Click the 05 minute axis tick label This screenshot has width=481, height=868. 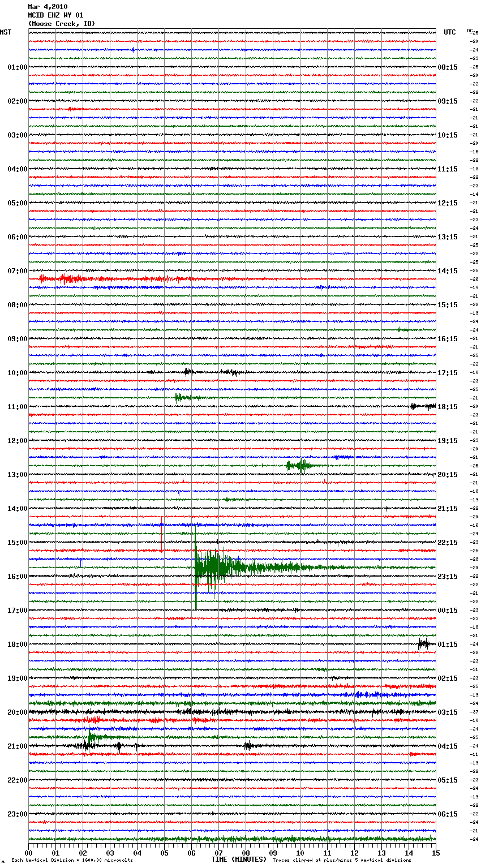tap(164, 852)
